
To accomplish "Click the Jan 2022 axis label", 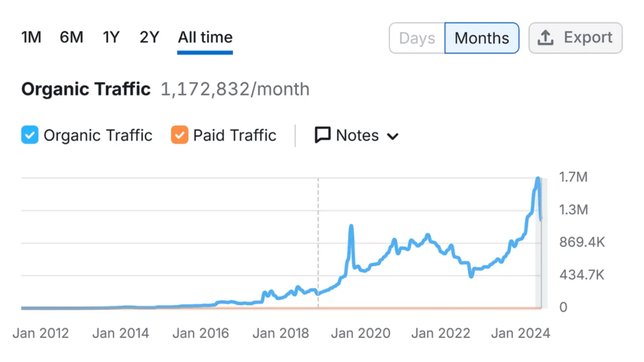I will (441, 333).
